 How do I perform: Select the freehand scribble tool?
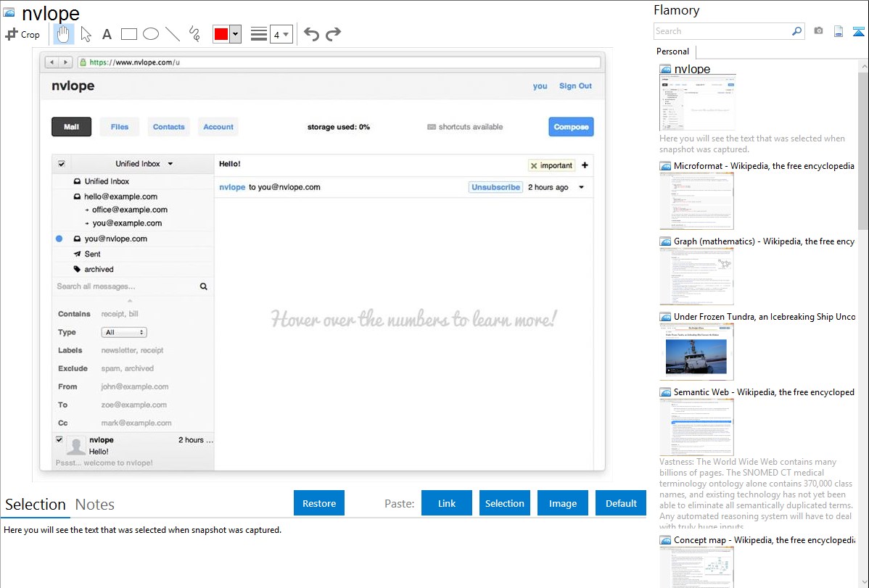(194, 34)
